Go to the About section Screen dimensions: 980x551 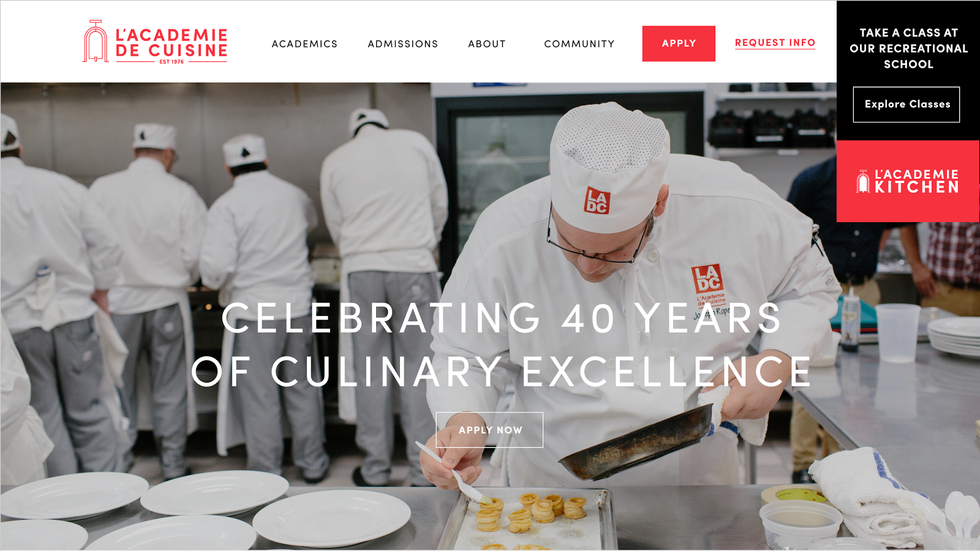(487, 44)
